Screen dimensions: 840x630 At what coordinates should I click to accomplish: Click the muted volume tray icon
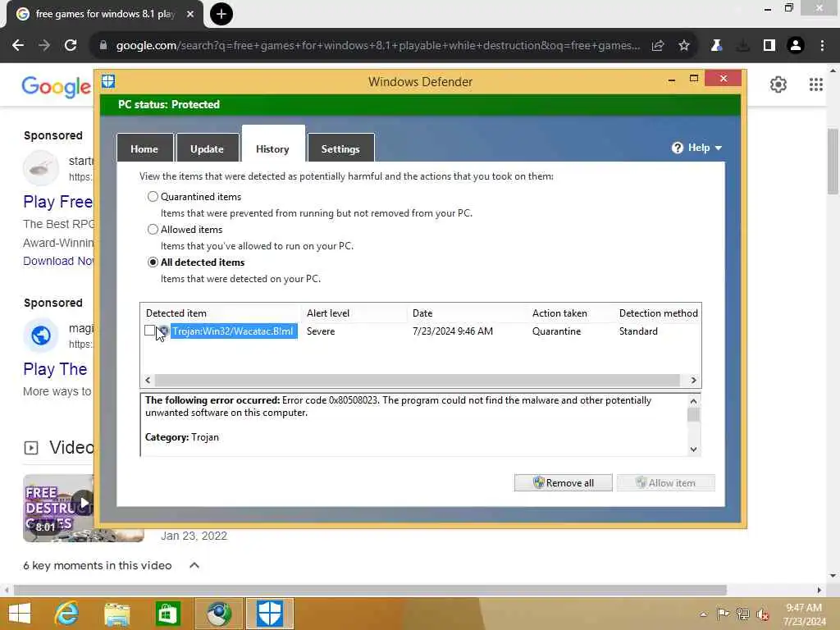tap(763, 614)
